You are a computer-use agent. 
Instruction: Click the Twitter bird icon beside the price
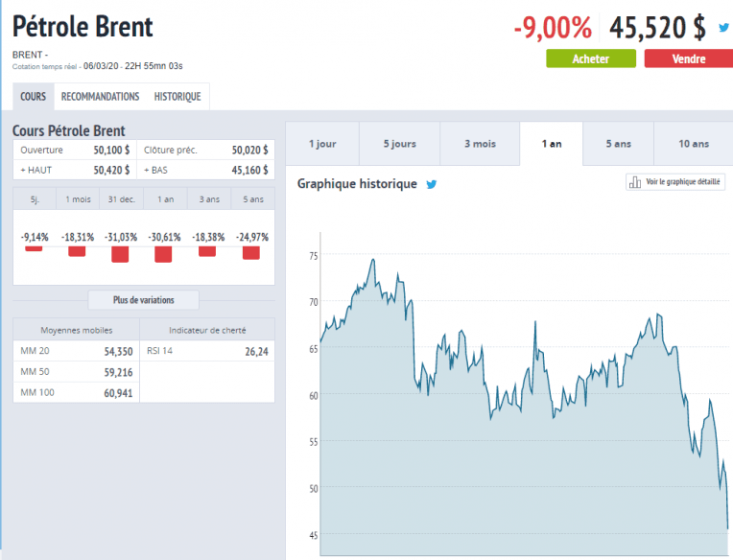tap(723, 28)
